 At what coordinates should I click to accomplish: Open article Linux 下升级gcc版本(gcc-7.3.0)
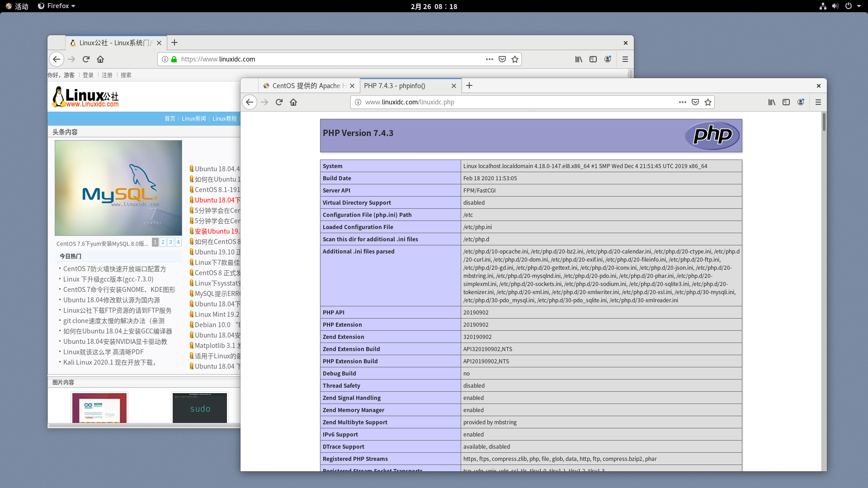tap(108, 279)
